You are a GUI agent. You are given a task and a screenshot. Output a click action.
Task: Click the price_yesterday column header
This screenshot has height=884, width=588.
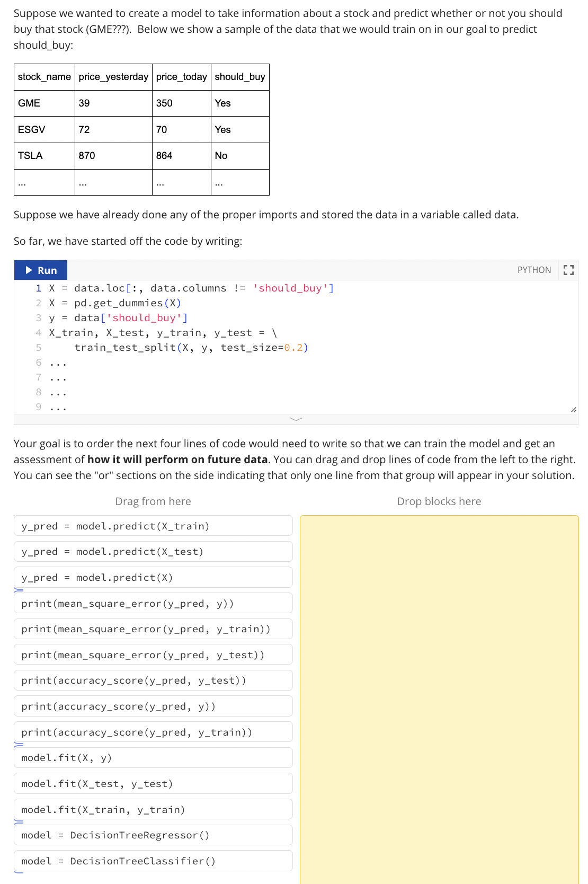(x=113, y=77)
